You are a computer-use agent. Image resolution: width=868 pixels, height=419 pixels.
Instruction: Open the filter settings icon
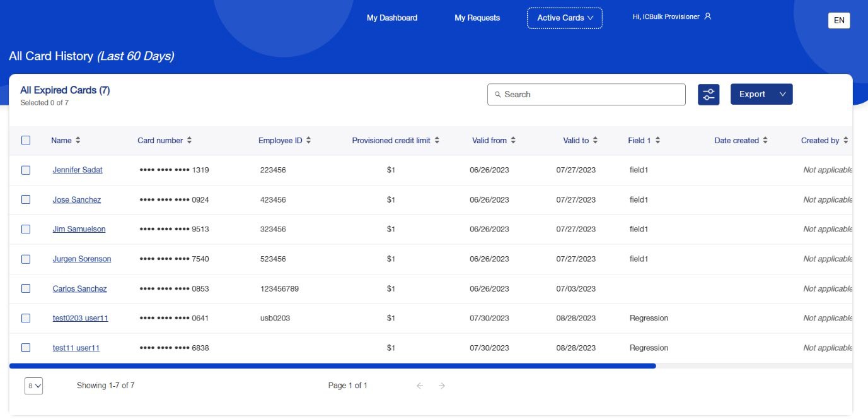709,95
